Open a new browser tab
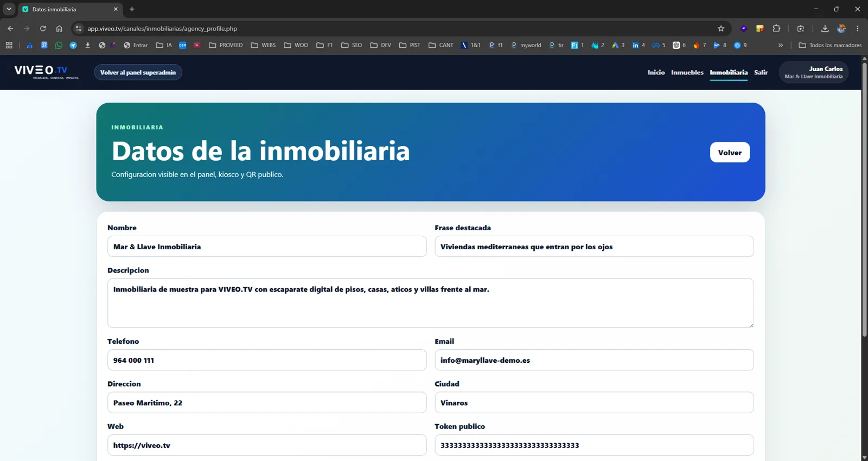 pyautogui.click(x=132, y=9)
